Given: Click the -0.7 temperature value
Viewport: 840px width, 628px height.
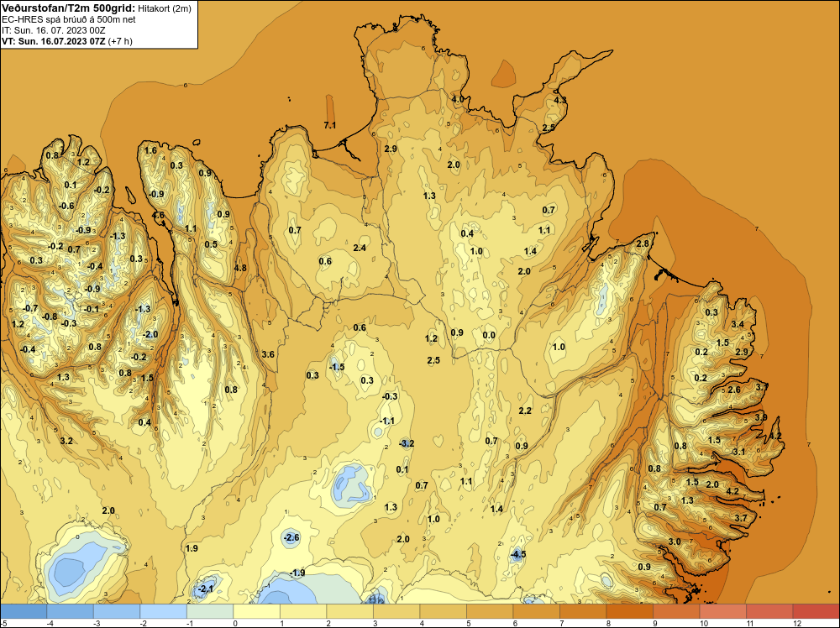Looking at the screenshot, I should click(x=30, y=308).
